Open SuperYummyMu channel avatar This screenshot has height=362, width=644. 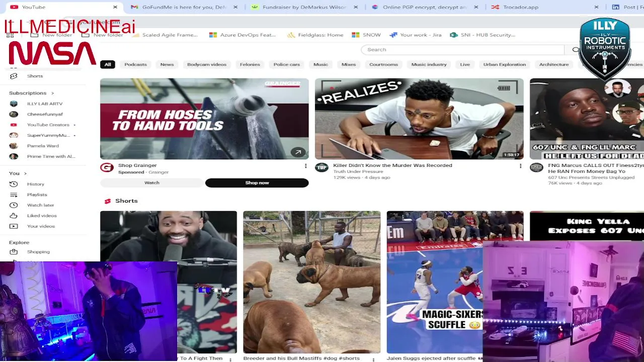(14, 135)
